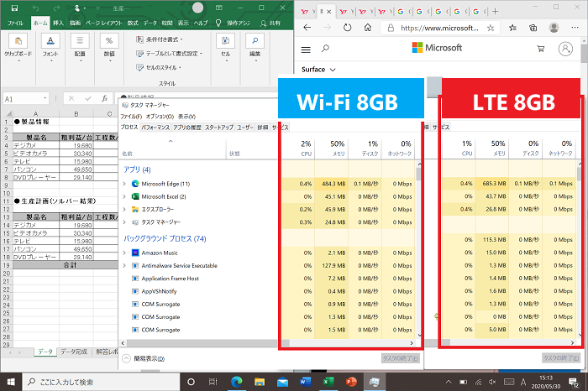Select the データ完成 sheet tab
The image size is (588, 391).
tap(74, 352)
